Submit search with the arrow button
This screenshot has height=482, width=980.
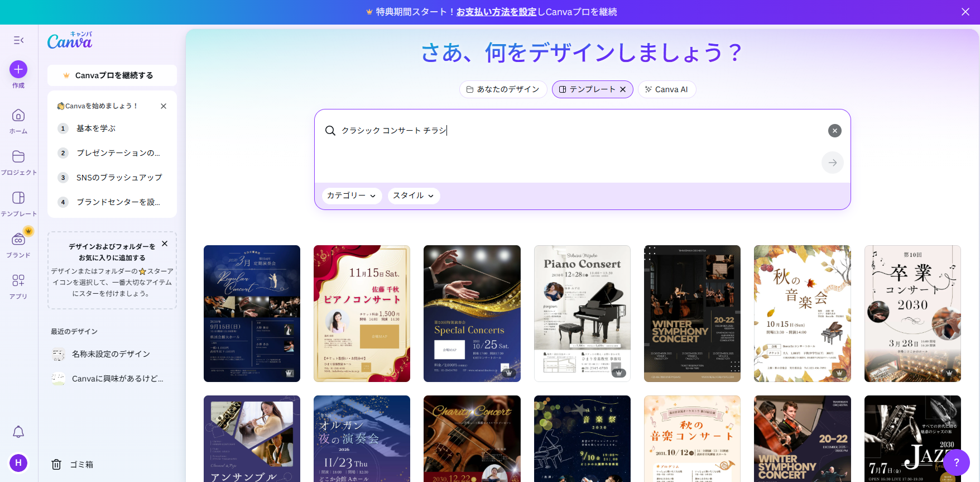(x=832, y=163)
